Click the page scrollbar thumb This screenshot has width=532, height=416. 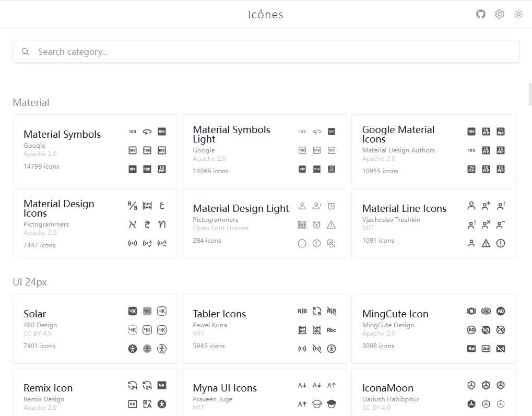point(530,94)
